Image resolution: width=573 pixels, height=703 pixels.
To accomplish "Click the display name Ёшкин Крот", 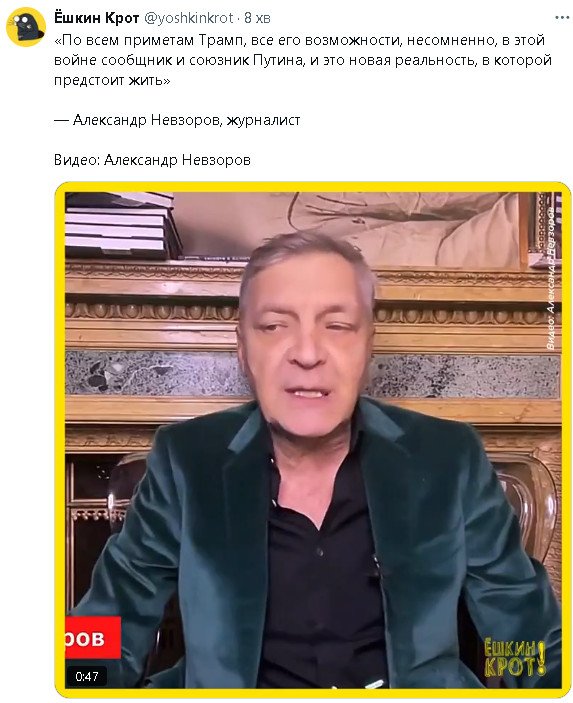I will click(x=96, y=18).
